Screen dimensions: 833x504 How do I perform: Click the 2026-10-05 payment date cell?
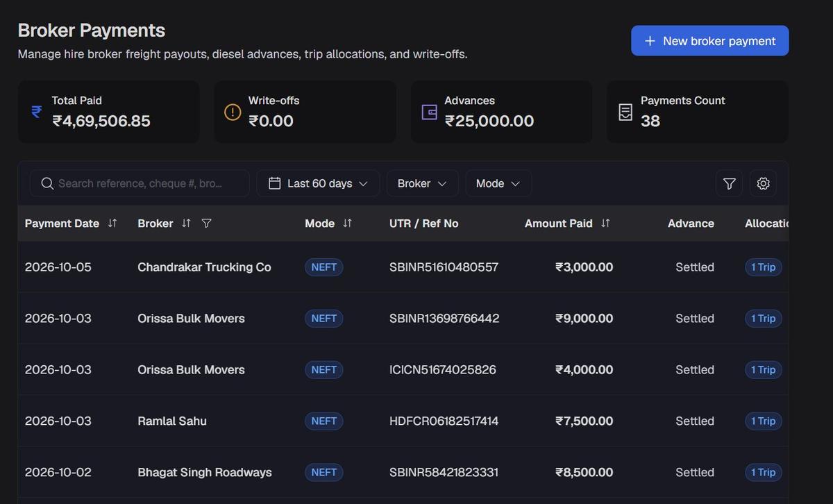tap(58, 267)
